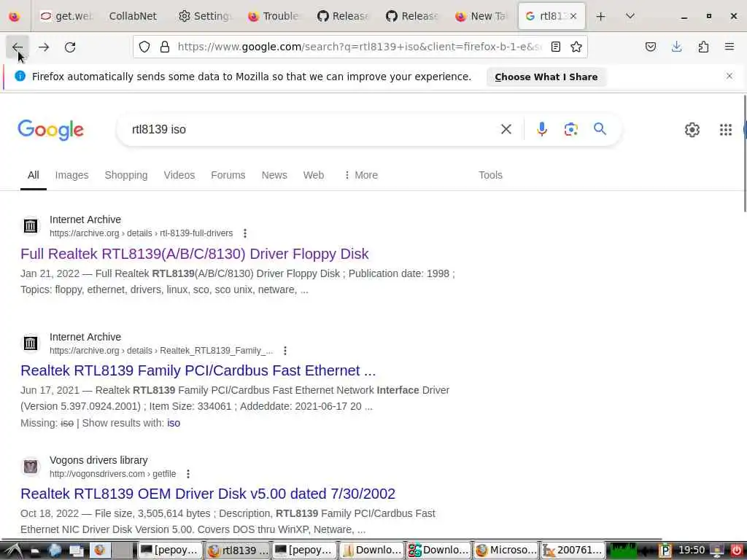Screen dimensions: 747x560
Task: Click the browser address bar URL
Action: pyautogui.click(x=360, y=47)
